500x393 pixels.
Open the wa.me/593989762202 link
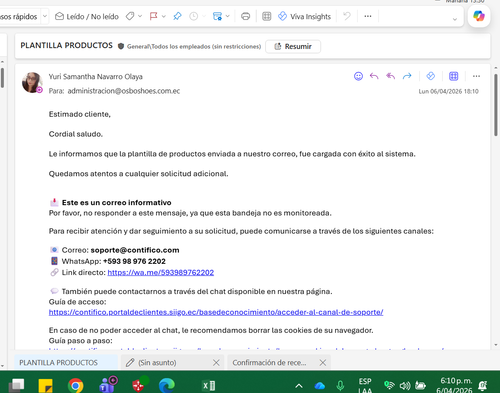161,272
